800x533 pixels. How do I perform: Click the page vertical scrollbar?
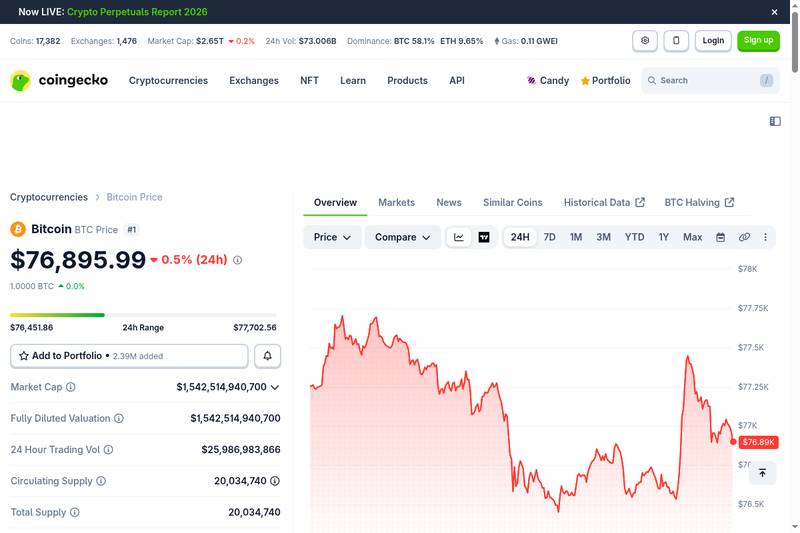(794, 43)
